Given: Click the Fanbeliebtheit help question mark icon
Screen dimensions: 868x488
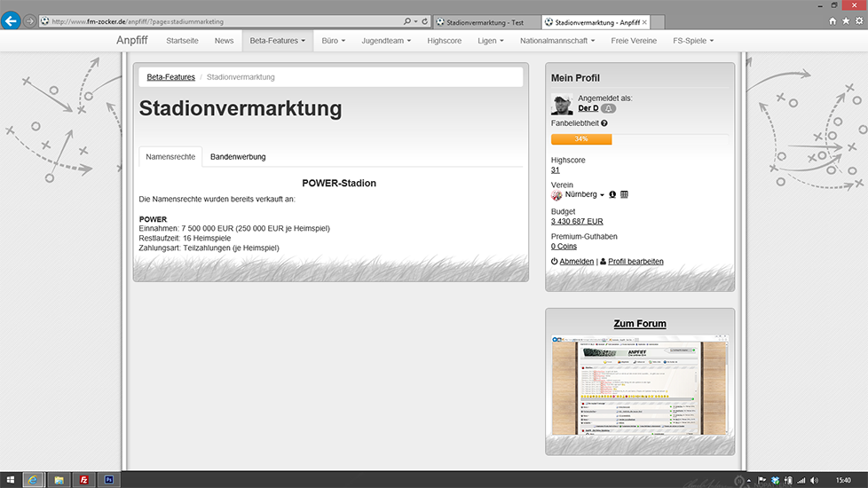Looking at the screenshot, I should click(x=604, y=123).
